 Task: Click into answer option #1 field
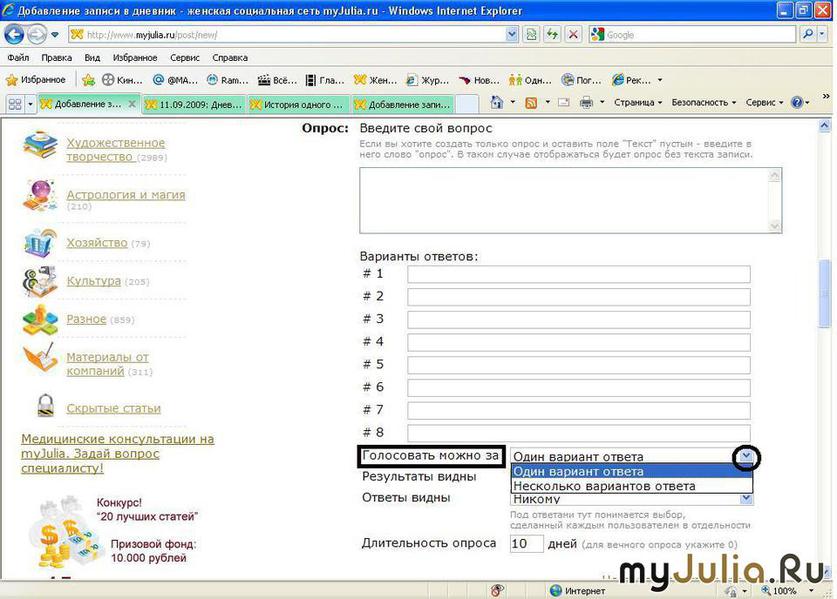[x=578, y=274]
